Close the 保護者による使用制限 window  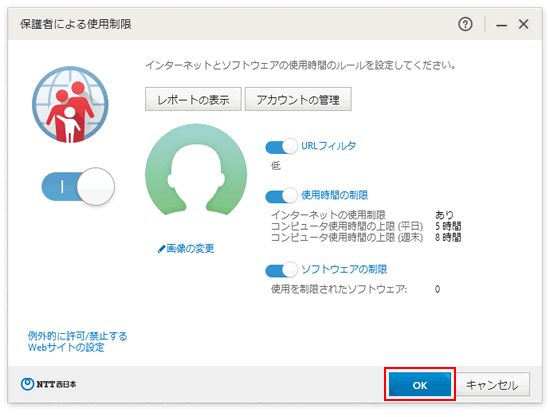coord(523,24)
